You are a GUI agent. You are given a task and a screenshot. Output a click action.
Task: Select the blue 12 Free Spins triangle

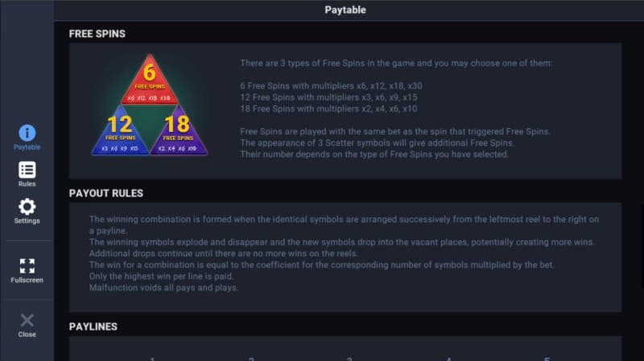click(x=121, y=132)
